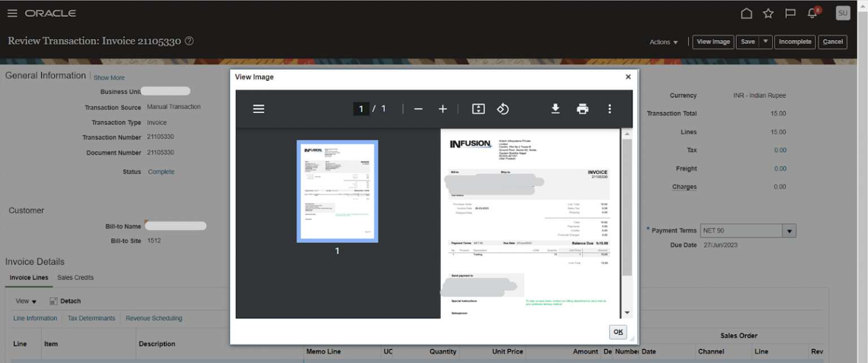
Task: Click the Incomplete button
Action: point(795,42)
